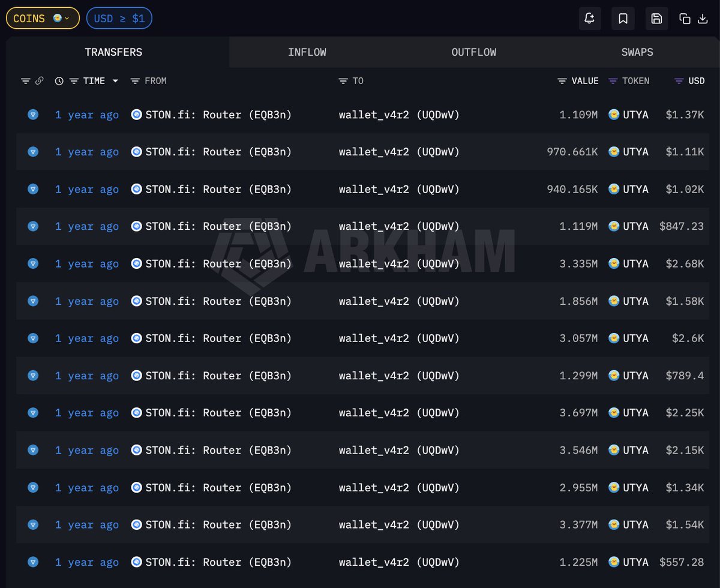Click TON chain icon on $847.23 row
This screenshot has height=588, width=720.
coord(33,226)
